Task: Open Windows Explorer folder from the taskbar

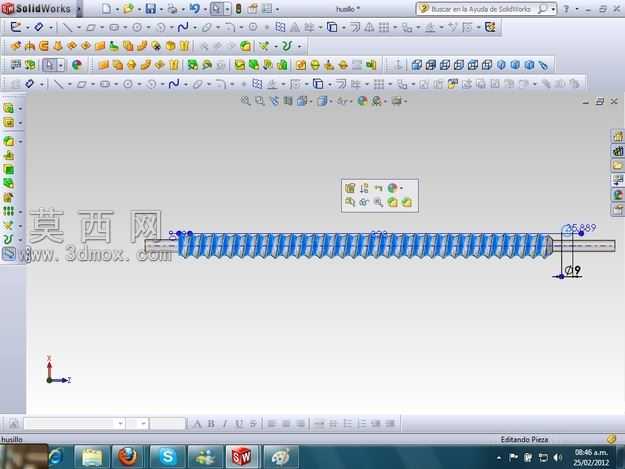Action: [92, 457]
